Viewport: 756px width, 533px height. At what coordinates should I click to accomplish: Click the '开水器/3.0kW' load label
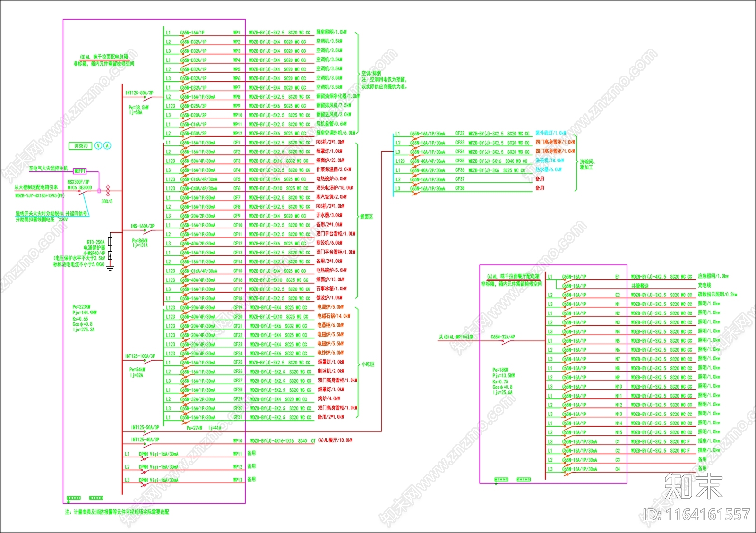coord(329,215)
